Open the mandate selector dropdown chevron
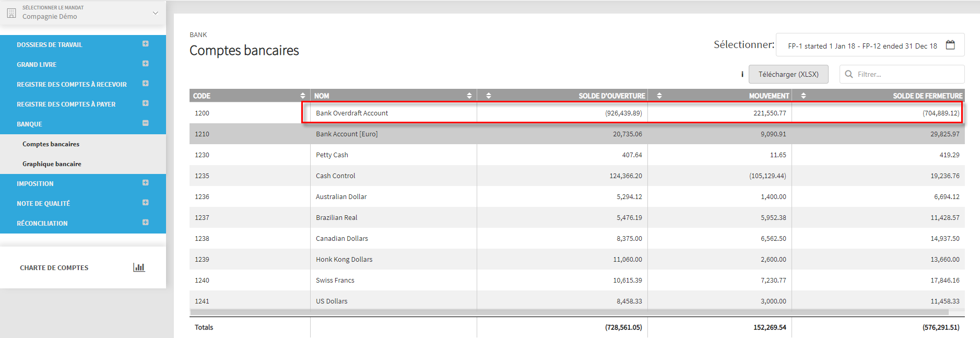 pos(155,13)
